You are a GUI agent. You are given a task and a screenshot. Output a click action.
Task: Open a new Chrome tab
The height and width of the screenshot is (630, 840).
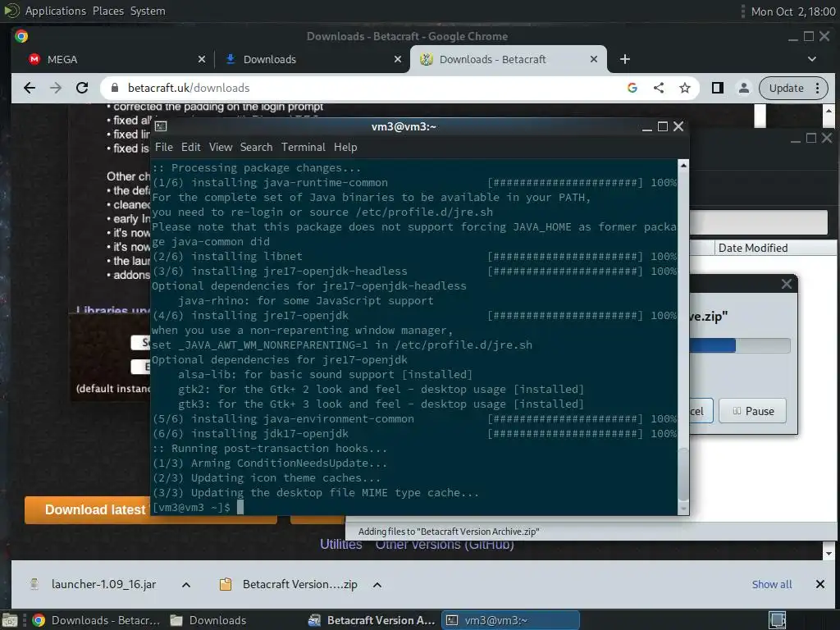pyautogui.click(x=624, y=59)
